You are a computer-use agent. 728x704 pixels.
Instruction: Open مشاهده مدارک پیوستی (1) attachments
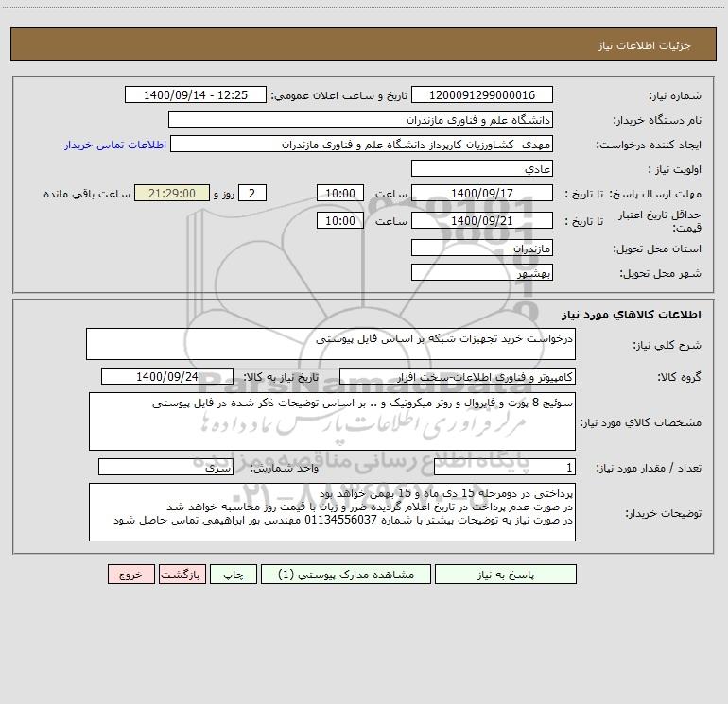click(x=346, y=574)
